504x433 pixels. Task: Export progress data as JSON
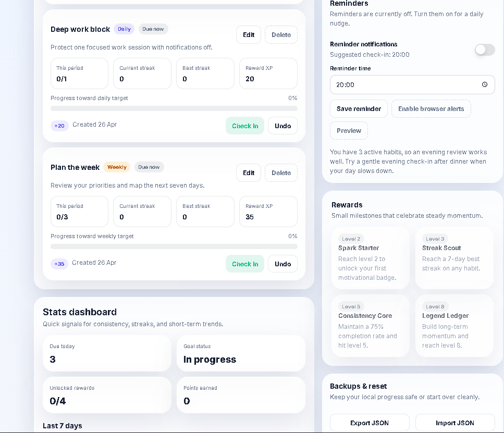[x=370, y=423]
